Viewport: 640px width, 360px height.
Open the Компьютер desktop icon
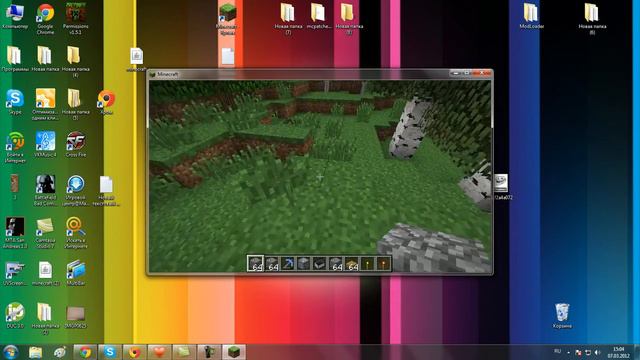(15, 16)
